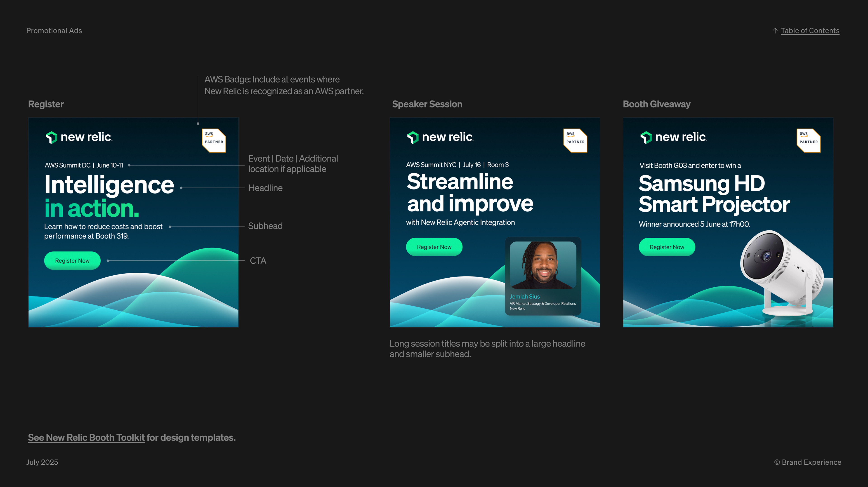The width and height of the screenshot is (868, 487).
Task: Click AWS Partner badge in Booth Giveaway ad
Action: (x=808, y=140)
